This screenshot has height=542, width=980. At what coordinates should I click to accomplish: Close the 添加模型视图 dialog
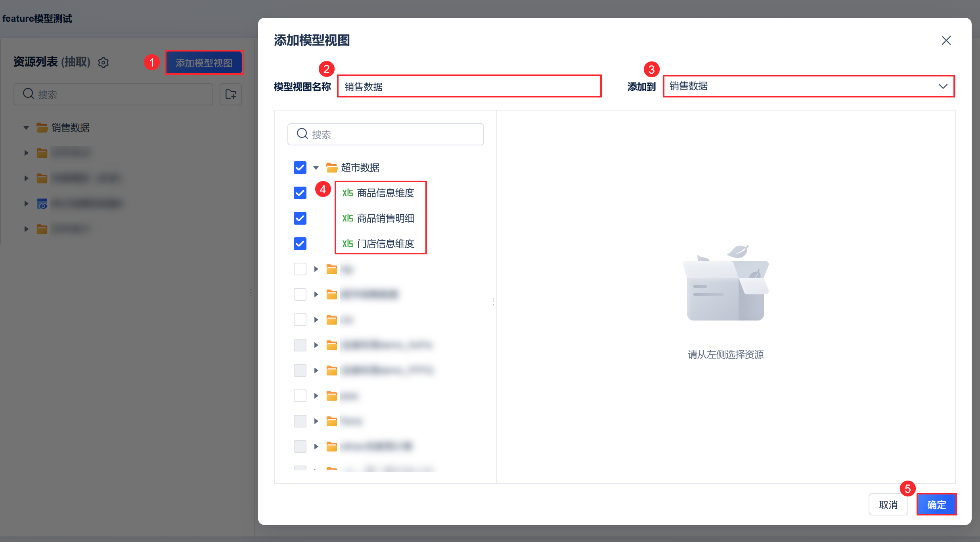[946, 40]
